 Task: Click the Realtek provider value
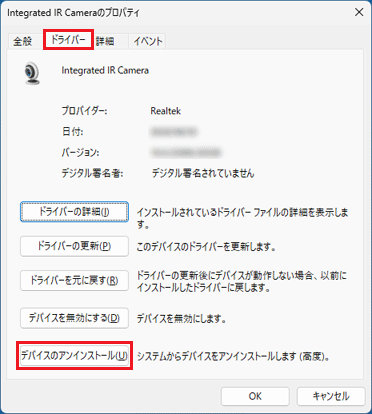(x=166, y=111)
